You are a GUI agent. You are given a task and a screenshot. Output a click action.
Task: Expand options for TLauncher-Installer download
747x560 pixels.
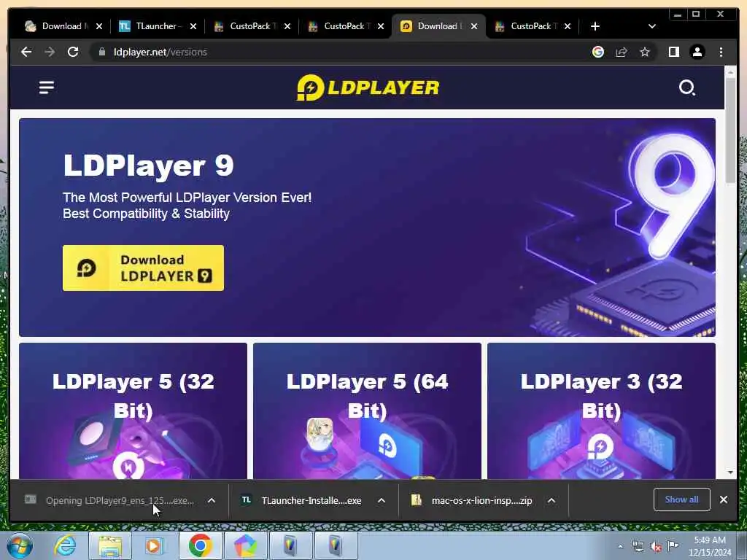[381, 500]
